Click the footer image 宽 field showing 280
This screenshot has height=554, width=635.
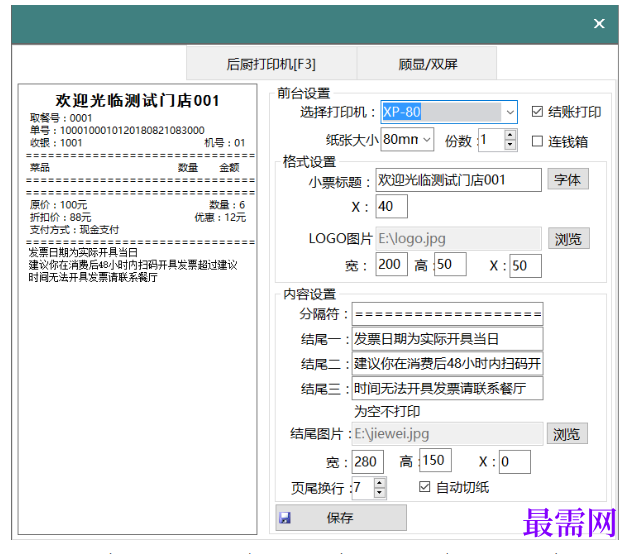368,462
